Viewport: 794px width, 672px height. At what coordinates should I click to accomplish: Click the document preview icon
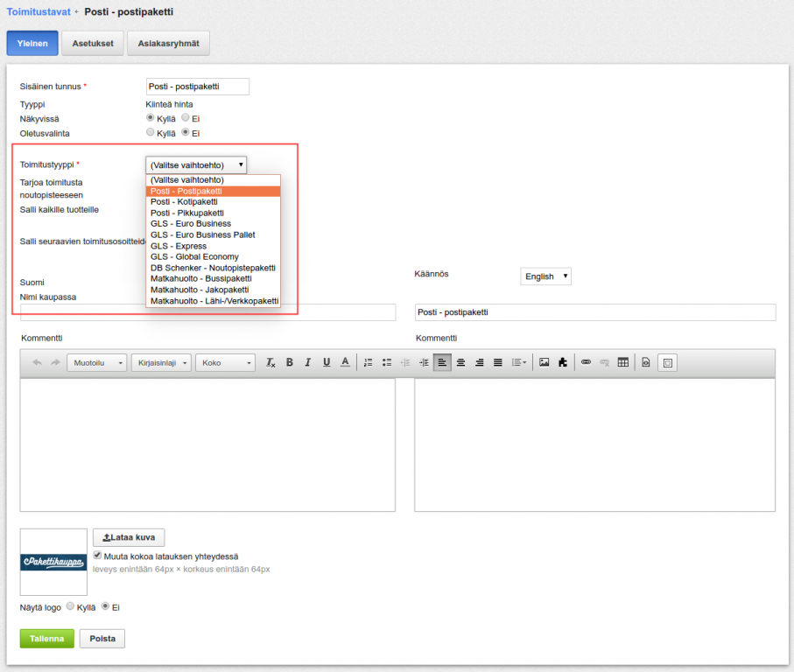coord(646,362)
